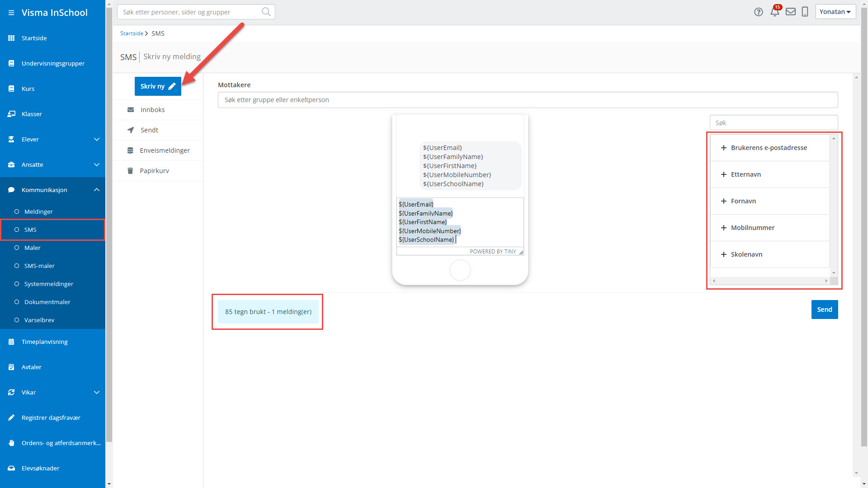Open the envelope messages icon in header
The height and width of the screenshot is (488, 868).
click(791, 12)
